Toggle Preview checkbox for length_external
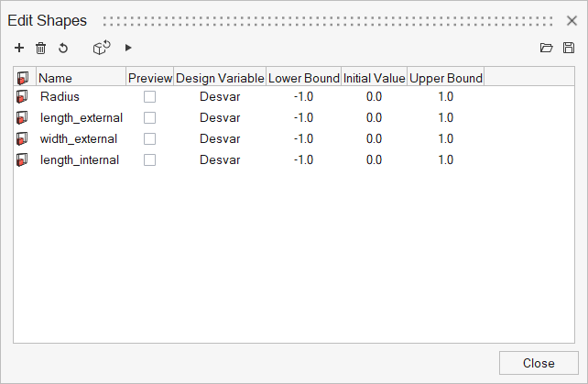Image resolution: width=588 pixels, height=384 pixels. pos(149,117)
